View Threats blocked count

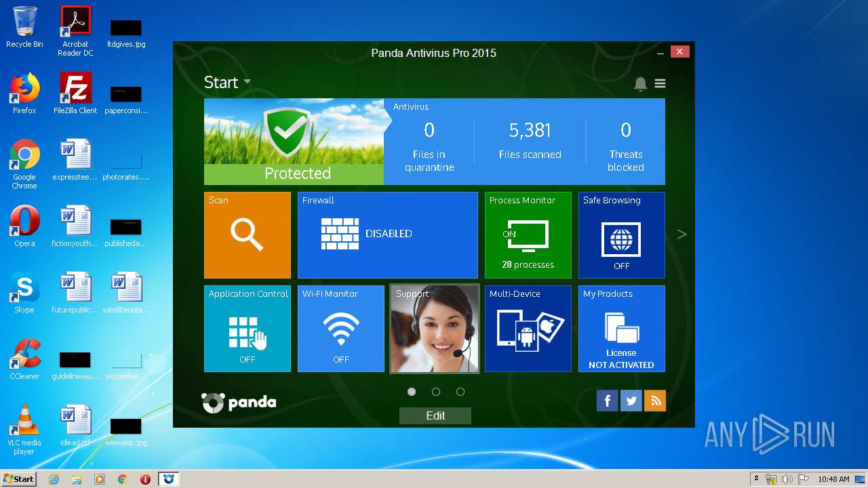tap(626, 146)
